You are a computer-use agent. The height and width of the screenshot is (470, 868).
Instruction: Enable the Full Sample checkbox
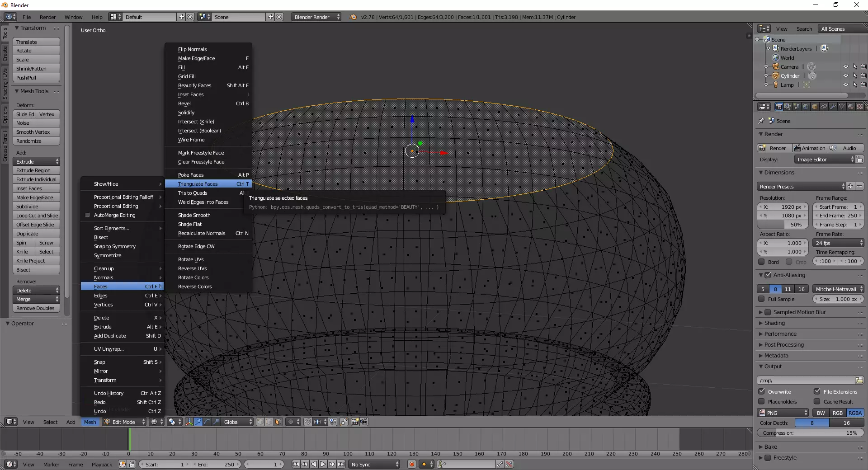click(762, 299)
